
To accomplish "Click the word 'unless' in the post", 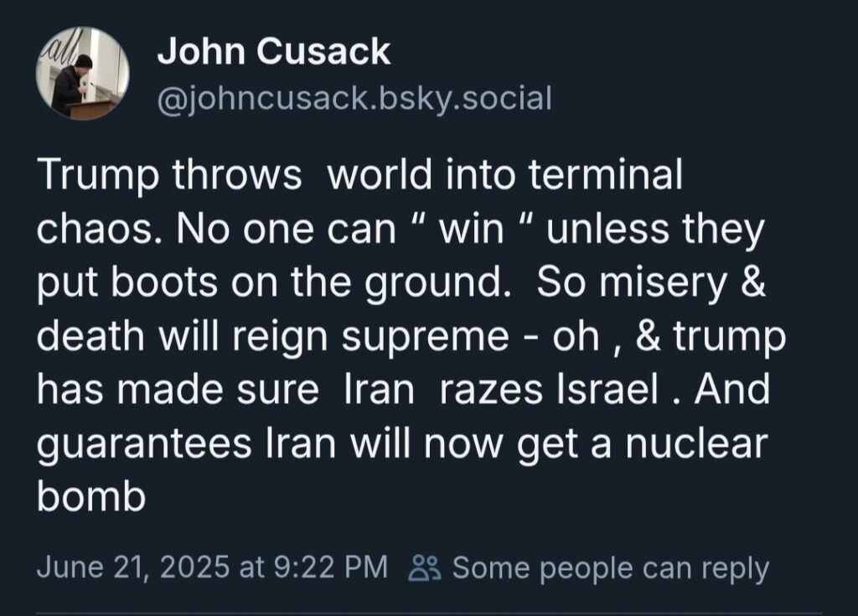I will click(608, 228).
